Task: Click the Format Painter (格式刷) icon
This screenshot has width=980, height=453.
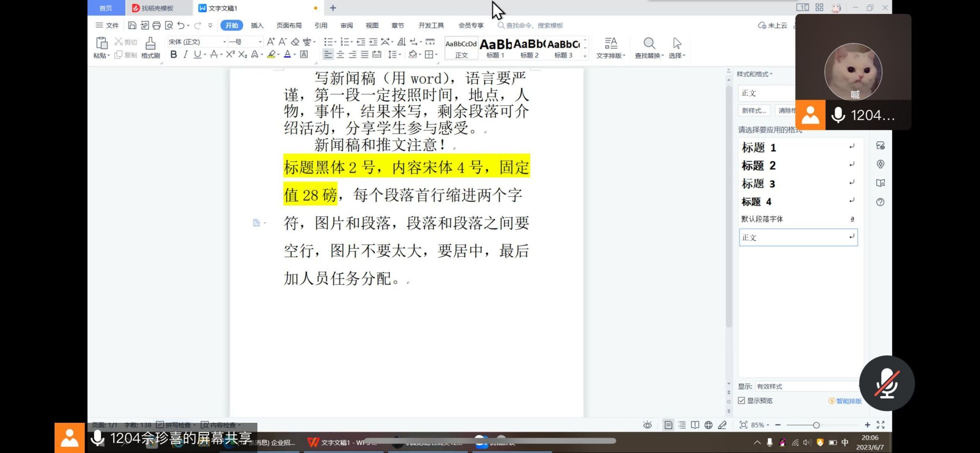Action: (150, 47)
